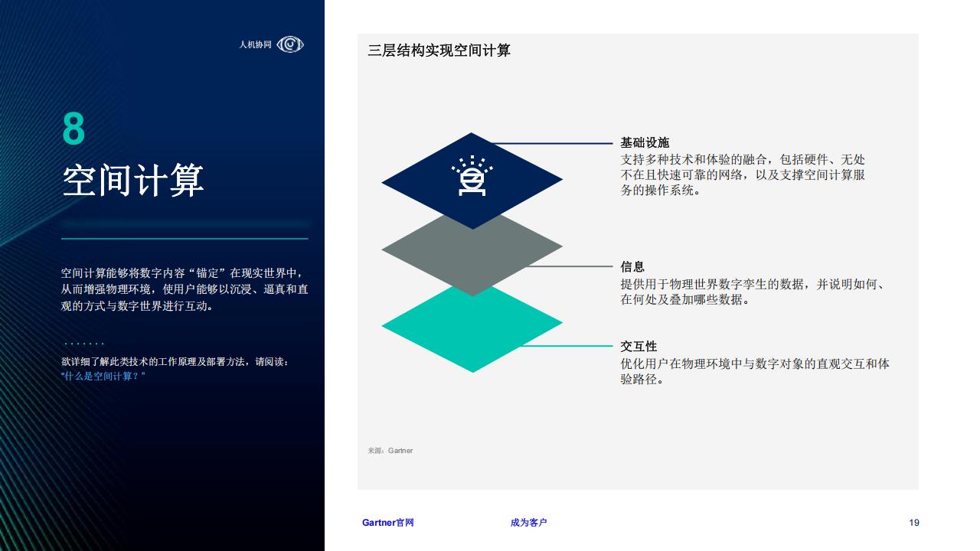980x551 pixels.
Task: Click the page number 19
Action: click(x=914, y=523)
